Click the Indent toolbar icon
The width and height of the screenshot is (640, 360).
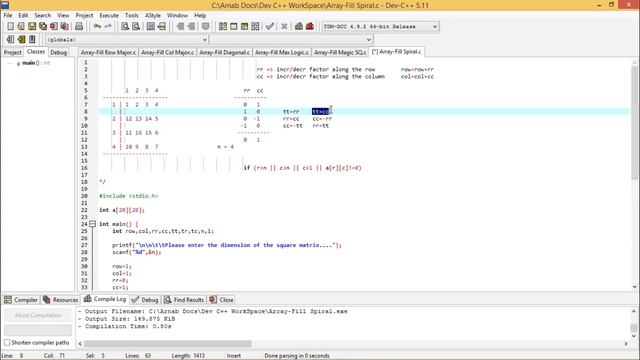[180, 27]
